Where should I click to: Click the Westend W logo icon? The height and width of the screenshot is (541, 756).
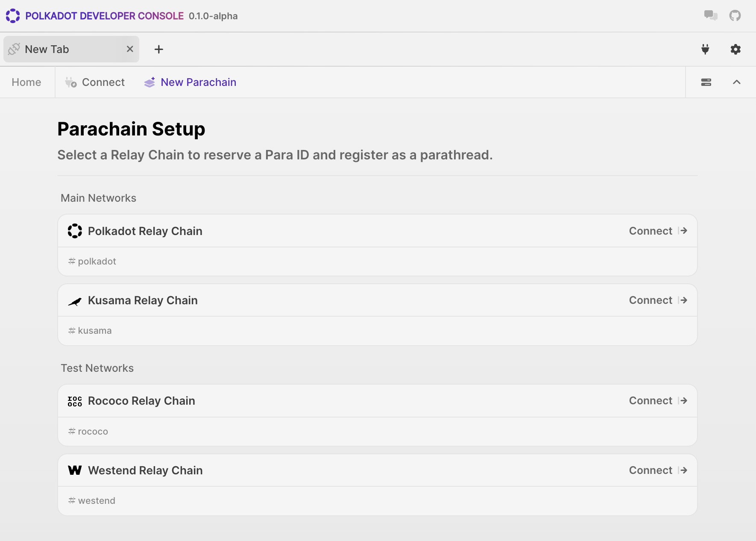75,470
